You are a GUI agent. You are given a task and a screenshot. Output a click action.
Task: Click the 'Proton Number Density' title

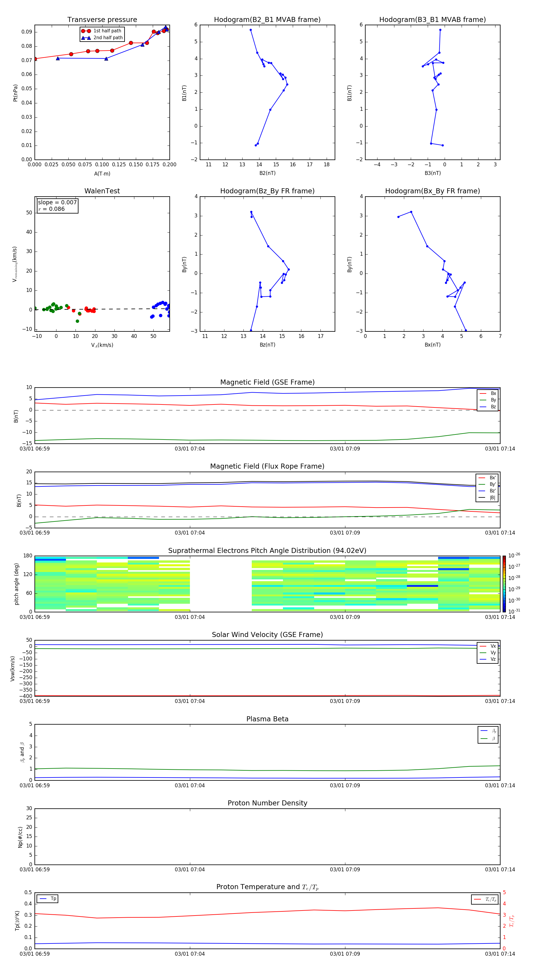click(x=267, y=803)
